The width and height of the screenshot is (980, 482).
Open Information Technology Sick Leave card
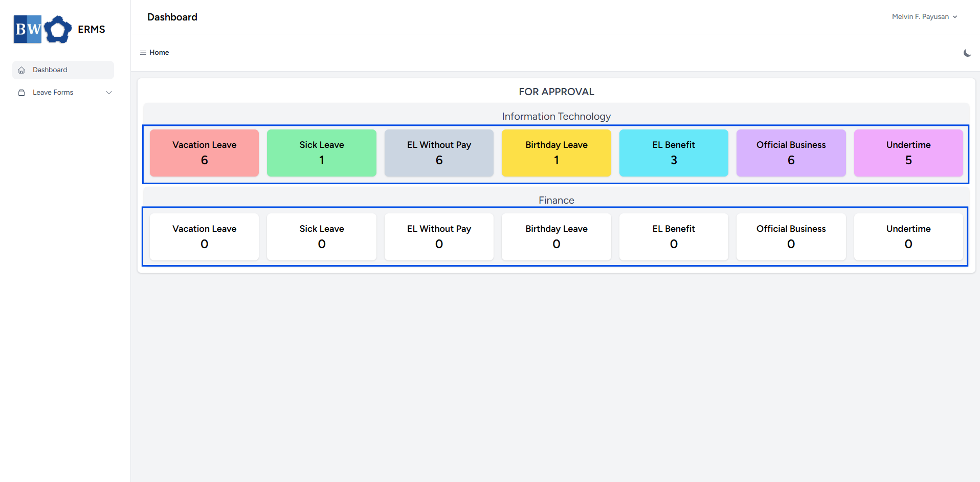tap(322, 153)
